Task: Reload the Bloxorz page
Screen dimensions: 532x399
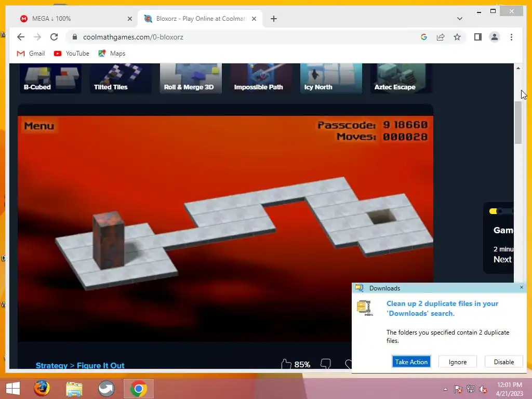Action: click(x=54, y=37)
